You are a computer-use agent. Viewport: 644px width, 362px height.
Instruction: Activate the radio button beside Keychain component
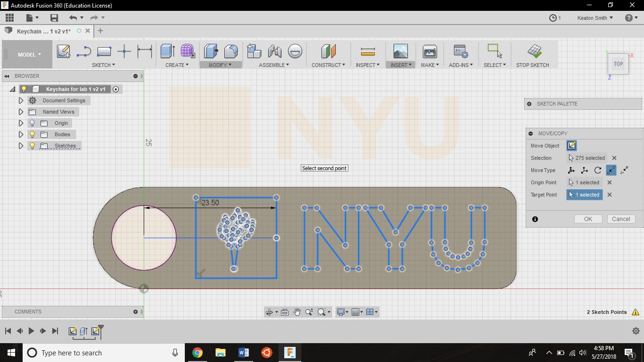tap(116, 89)
